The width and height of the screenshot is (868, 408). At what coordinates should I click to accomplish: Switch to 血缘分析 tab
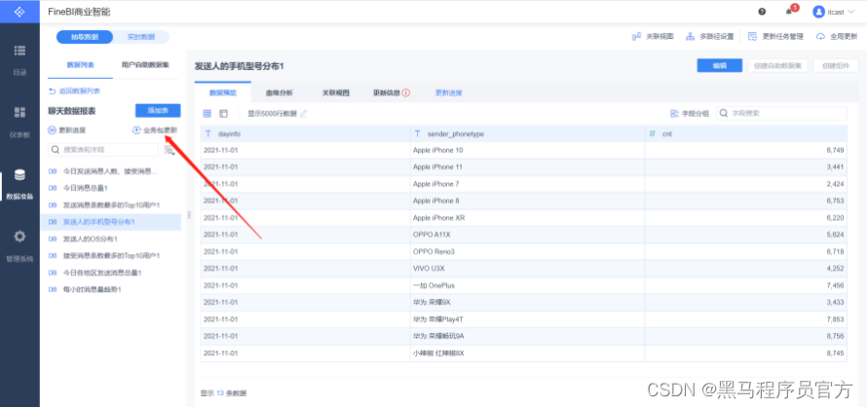279,93
